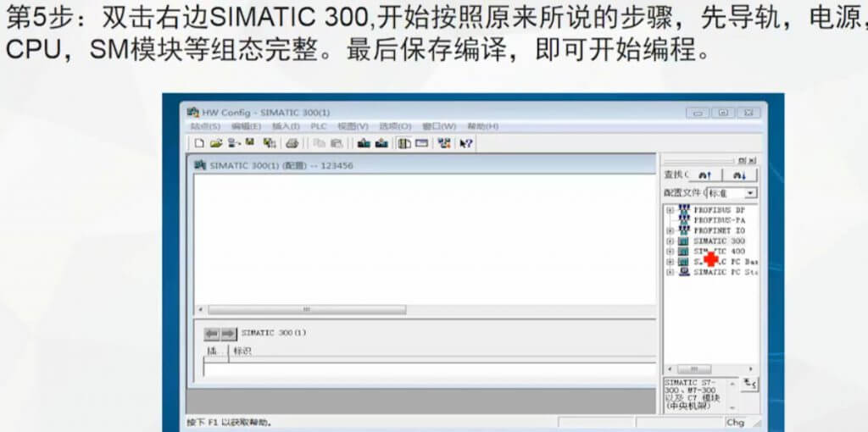
Task: Open the 视图(V) menu
Action: [353, 127]
